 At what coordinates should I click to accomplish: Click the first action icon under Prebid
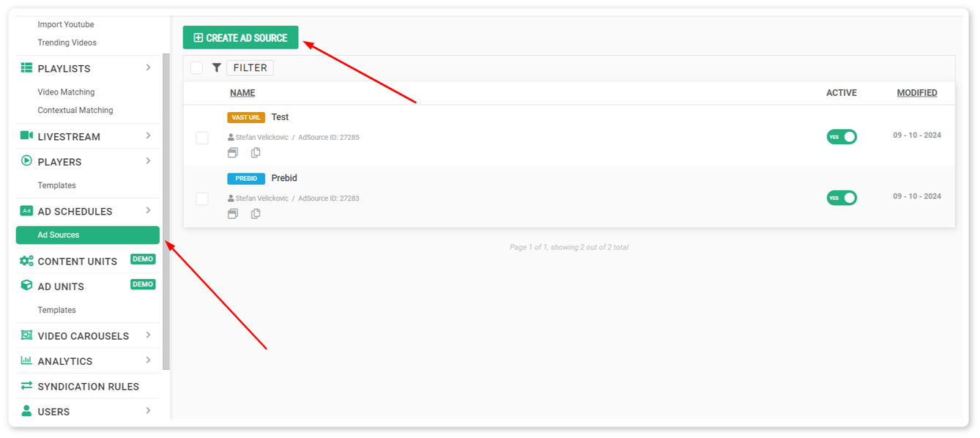(x=233, y=214)
